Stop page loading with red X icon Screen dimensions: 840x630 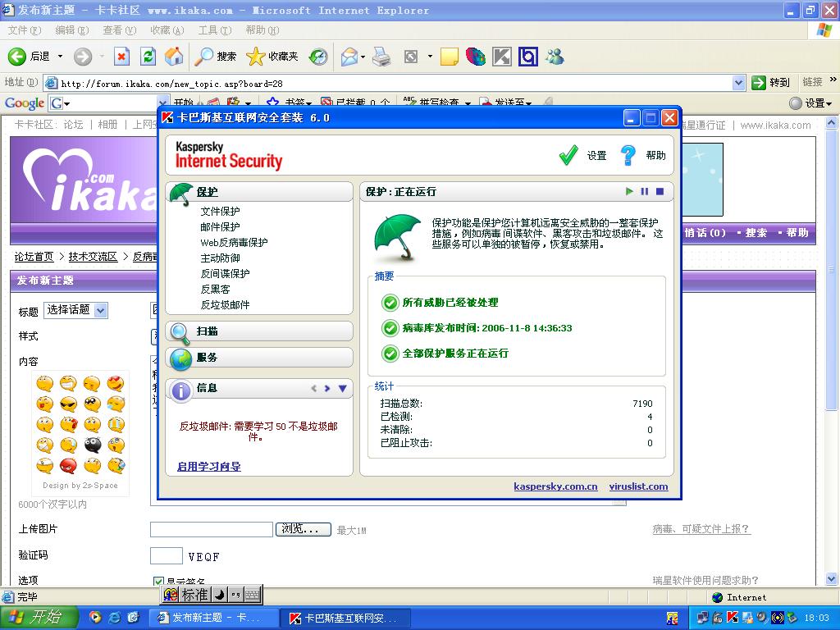pyautogui.click(x=122, y=57)
